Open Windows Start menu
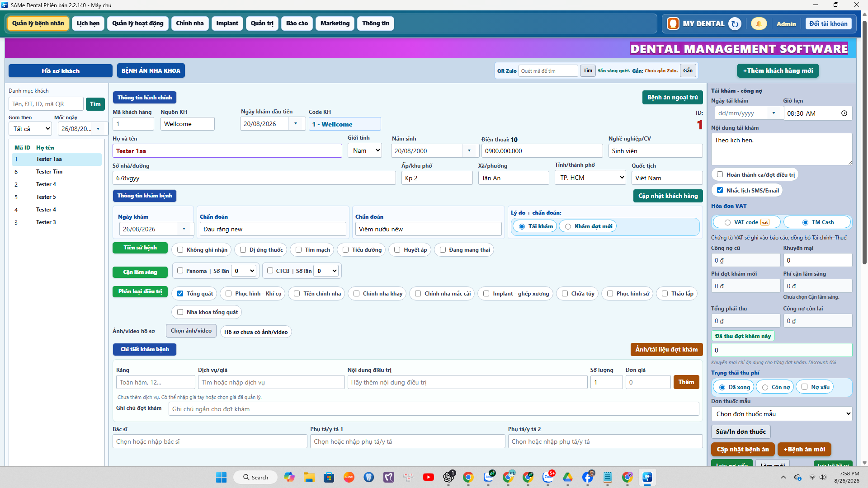This screenshot has height=488, width=868. [x=221, y=477]
